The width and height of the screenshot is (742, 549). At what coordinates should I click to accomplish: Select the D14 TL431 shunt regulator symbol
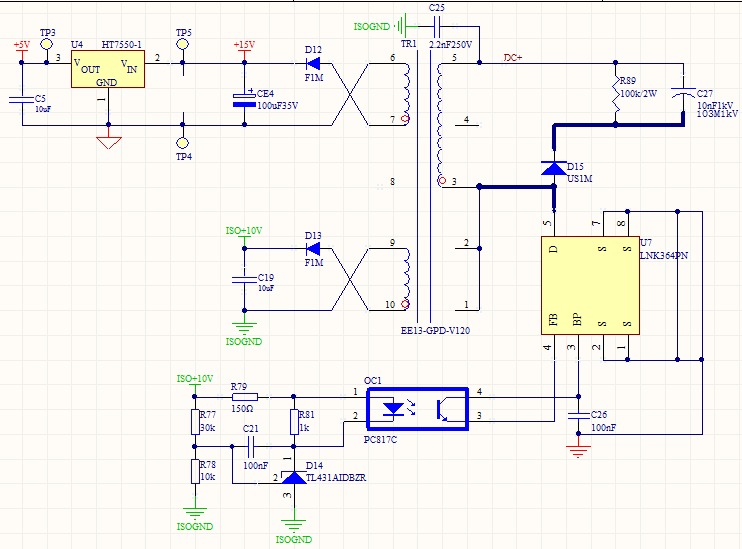[x=294, y=477]
